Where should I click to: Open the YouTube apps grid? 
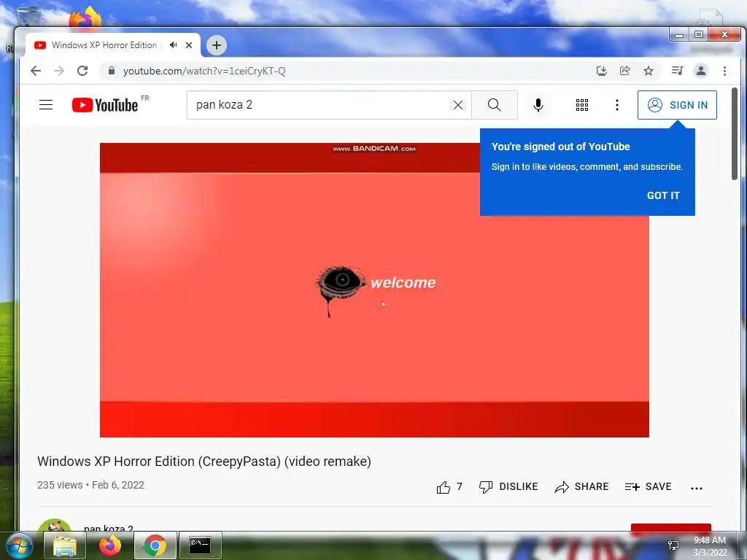pyautogui.click(x=582, y=105)
